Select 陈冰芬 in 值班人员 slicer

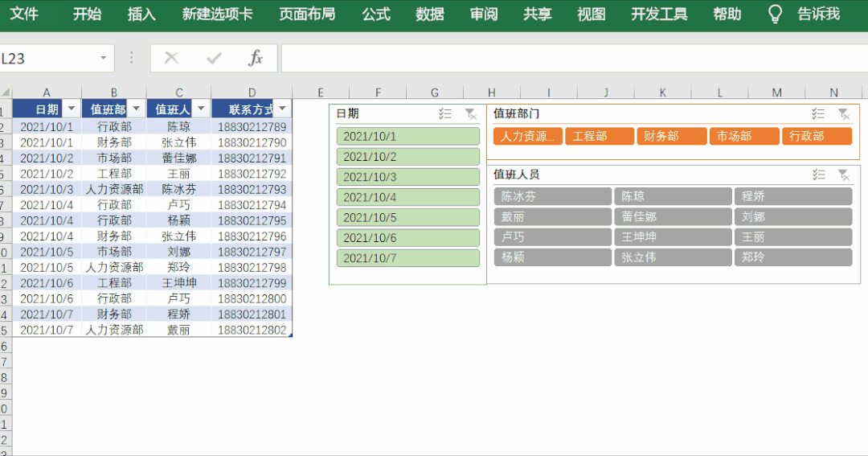pos(553,196)
